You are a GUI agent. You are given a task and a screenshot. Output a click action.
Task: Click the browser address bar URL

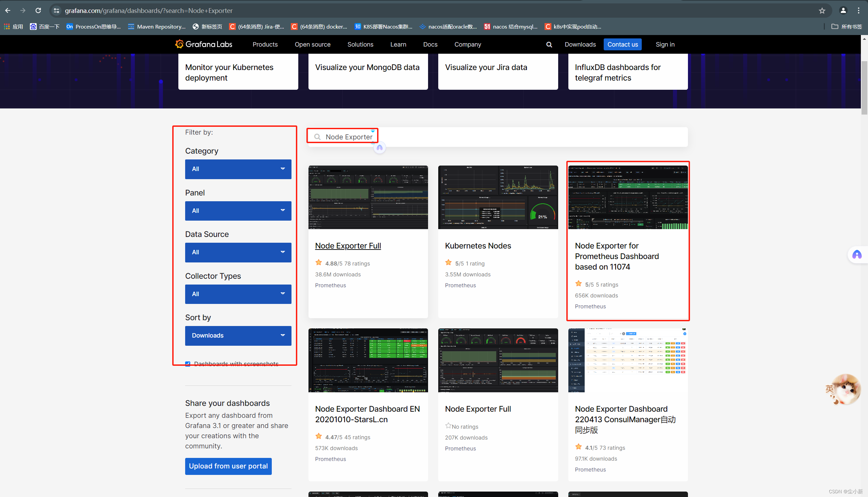pos(149,11)
